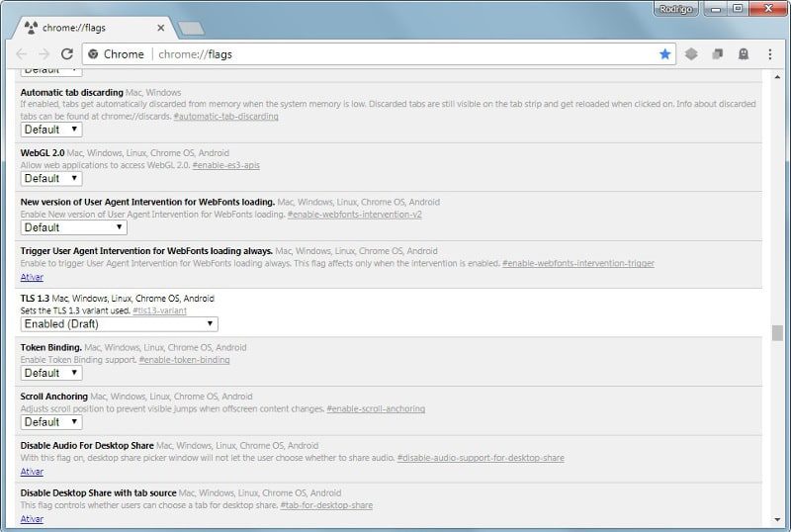Image resolution: width=791 pixels, height=532 pixels.
Task: Click the bookmark star icon
Action: (x=664, y=54)
